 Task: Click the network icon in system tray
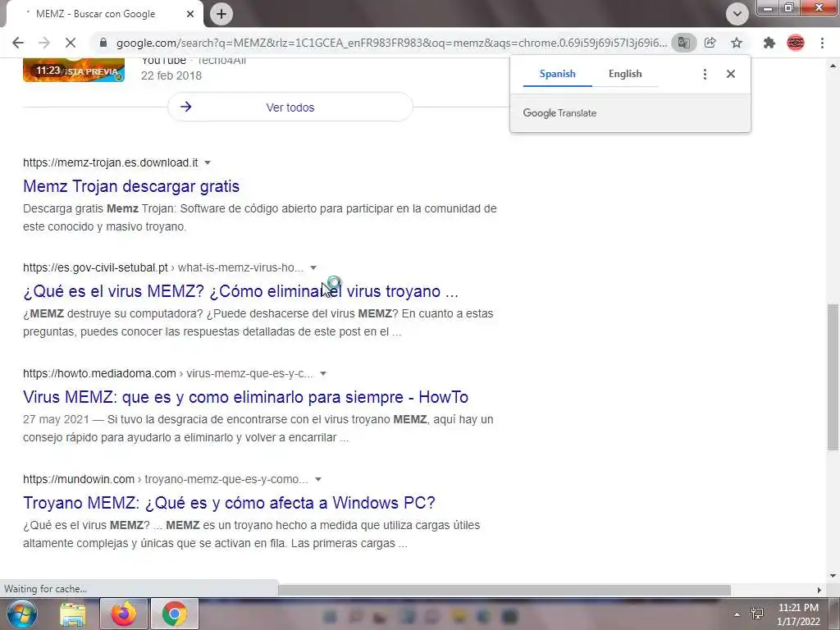[757, 614]
